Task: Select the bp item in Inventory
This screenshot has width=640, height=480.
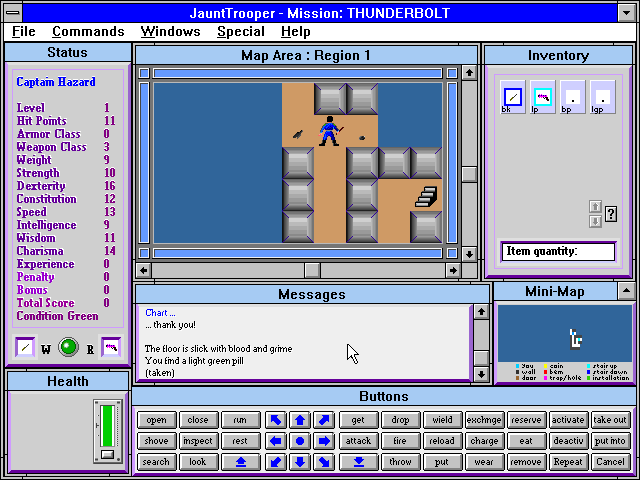Action: [x=573, y=97]
